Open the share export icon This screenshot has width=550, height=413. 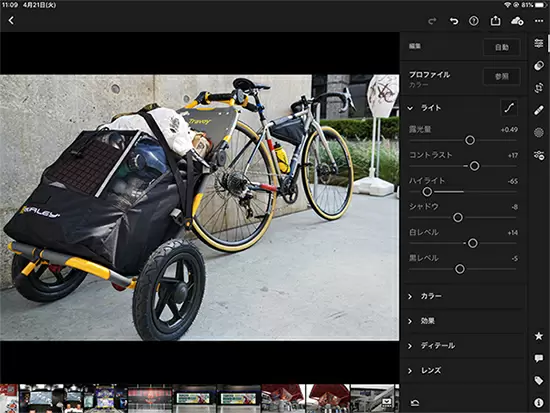pyautogui.click(x=495, y=21)
